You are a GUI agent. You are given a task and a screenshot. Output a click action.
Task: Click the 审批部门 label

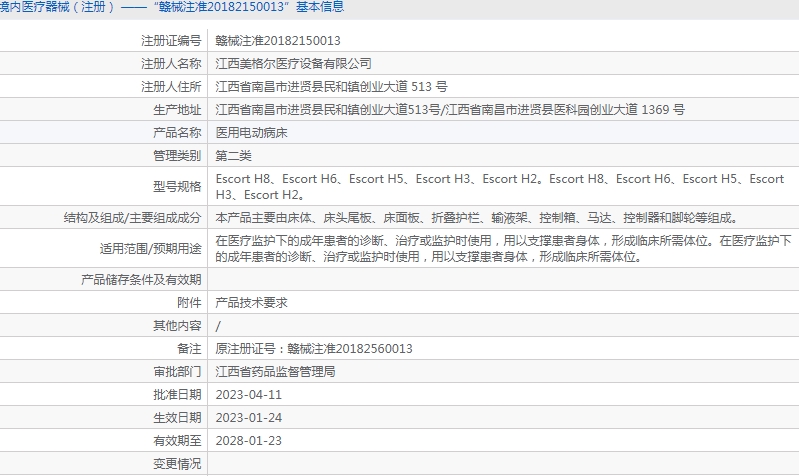point(177,372)
